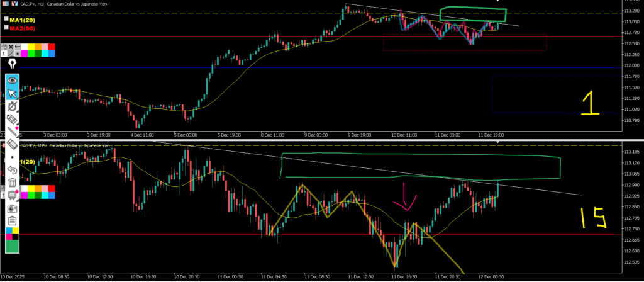Pick cyan swatch in upper chart palette
644x282 pixels.
pyautogui.click(x=45, y=54)
